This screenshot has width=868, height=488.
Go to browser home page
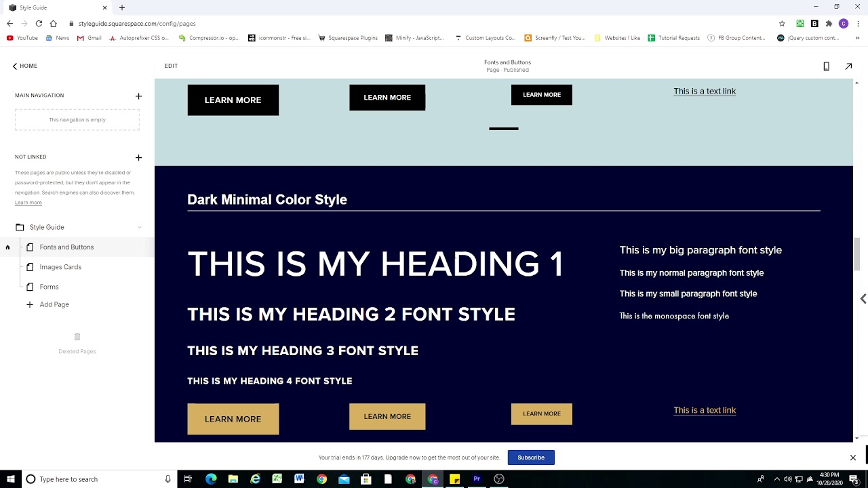click(x=53, y=23)
